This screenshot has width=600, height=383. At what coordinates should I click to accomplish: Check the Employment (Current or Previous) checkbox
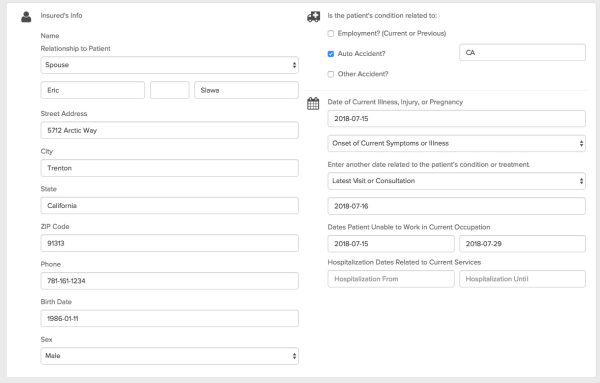point(331,34)
